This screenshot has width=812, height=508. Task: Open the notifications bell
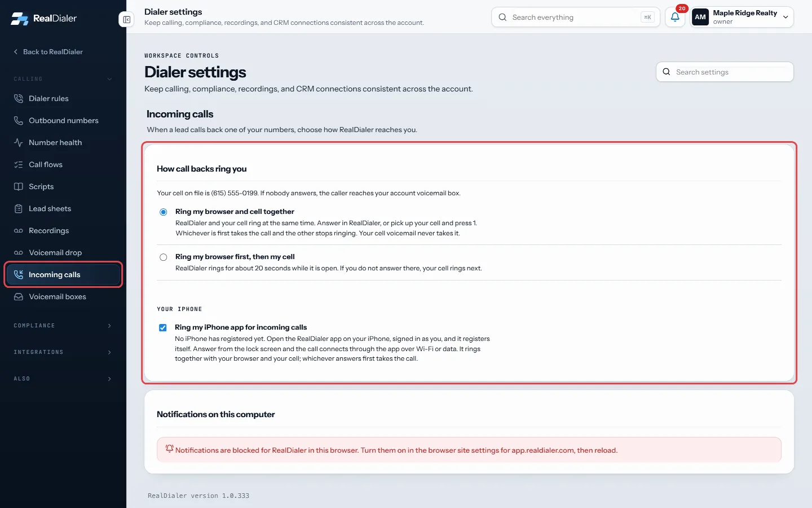click(x=675, y=17)
